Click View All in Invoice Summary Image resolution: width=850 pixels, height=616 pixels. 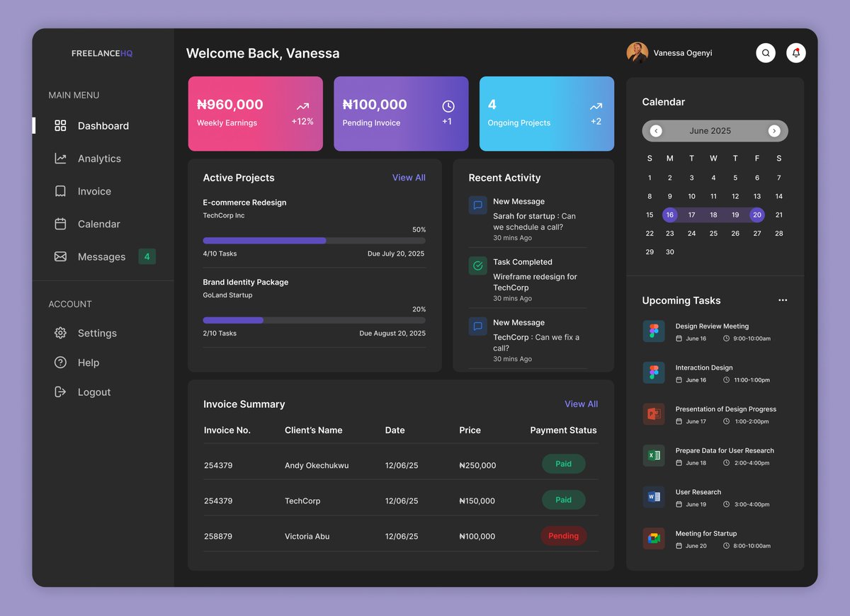pos(581,404)
